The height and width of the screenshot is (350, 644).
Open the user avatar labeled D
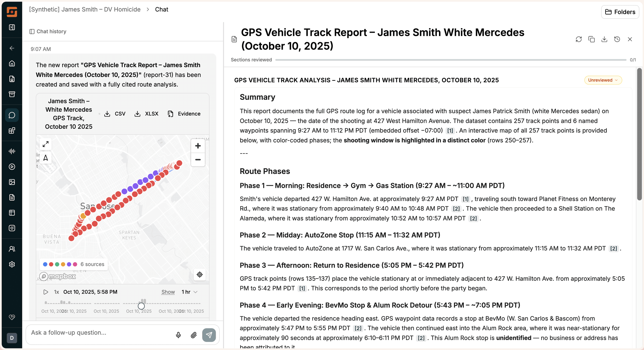point(12,338)
